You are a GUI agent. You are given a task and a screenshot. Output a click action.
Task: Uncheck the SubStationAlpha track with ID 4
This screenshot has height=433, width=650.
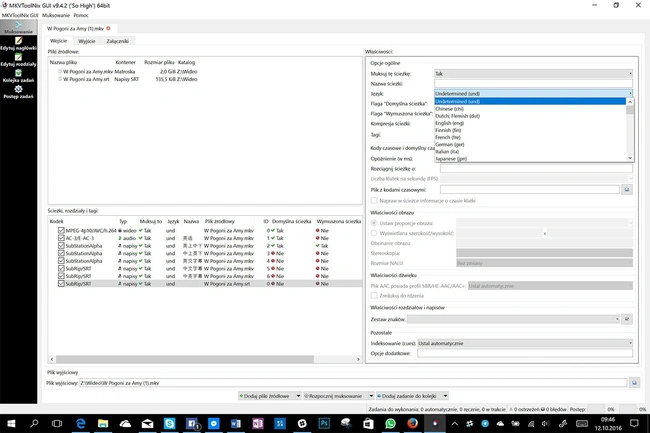click(x=61, y=261)
